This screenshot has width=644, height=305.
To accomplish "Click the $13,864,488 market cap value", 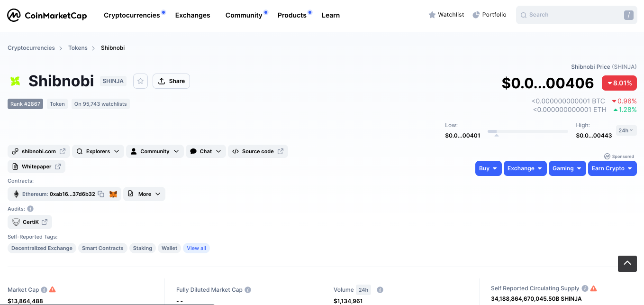I will pos(25,301).
